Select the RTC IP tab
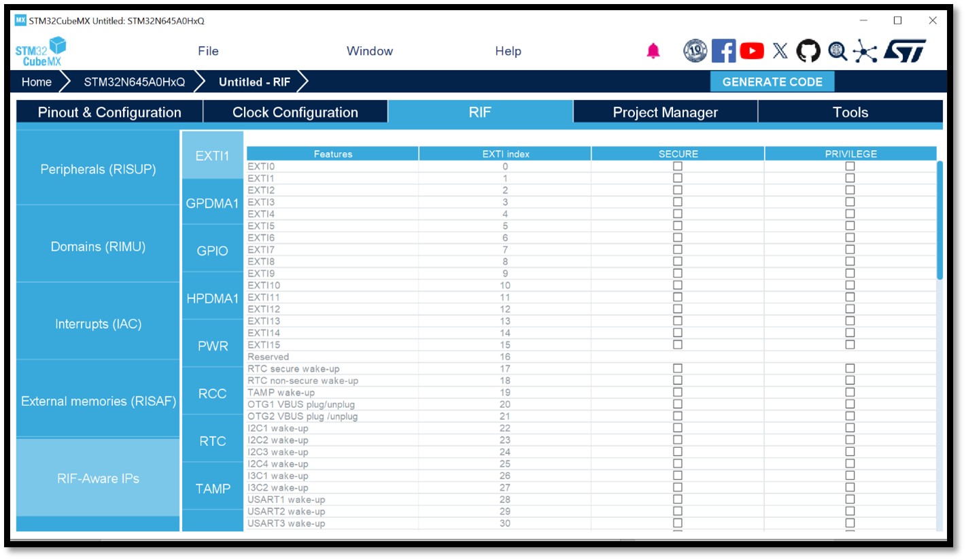The image size is (966, 560). (213, 441)
